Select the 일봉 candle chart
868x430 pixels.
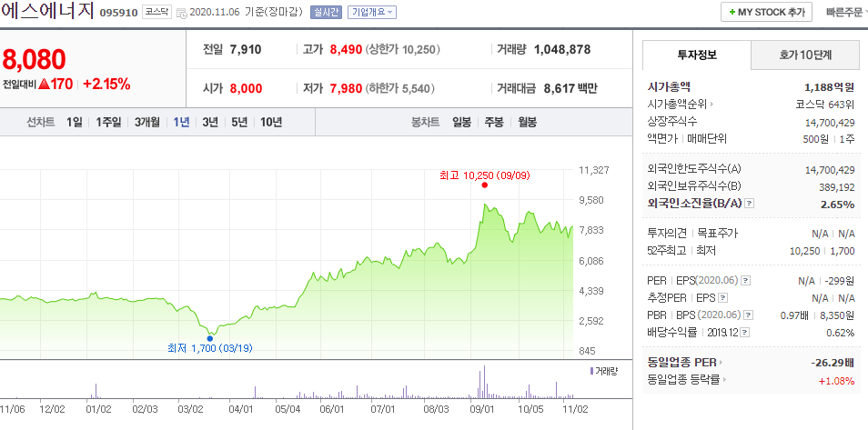click(x=461, y=123)
